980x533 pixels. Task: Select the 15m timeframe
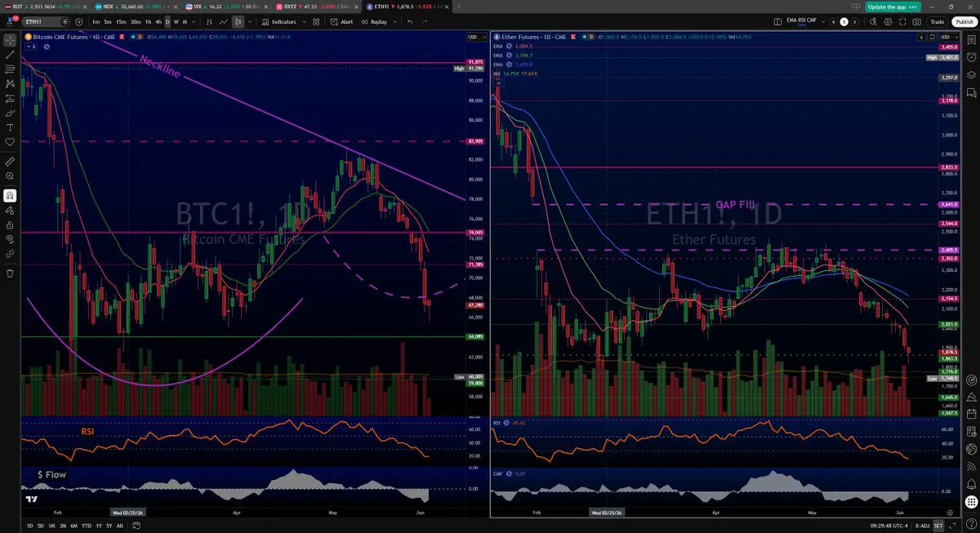pyautogui.click(x=121, y=21)
